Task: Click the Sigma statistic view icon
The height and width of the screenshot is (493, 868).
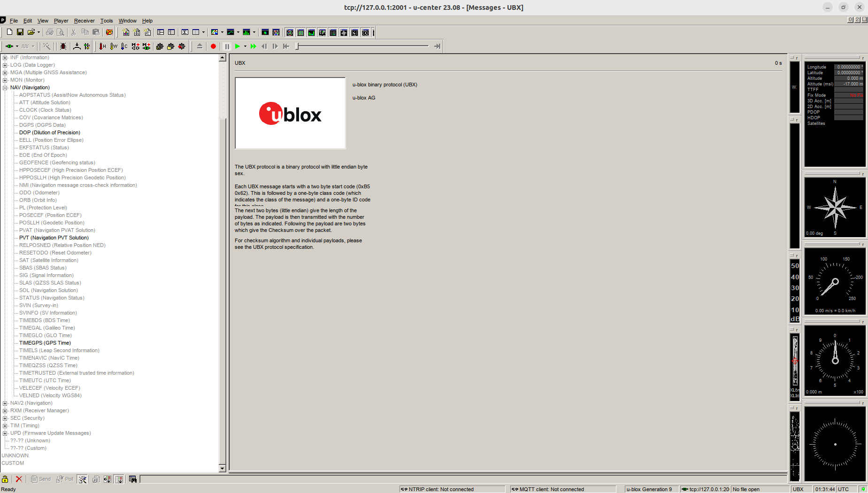Action: (185, 32)
